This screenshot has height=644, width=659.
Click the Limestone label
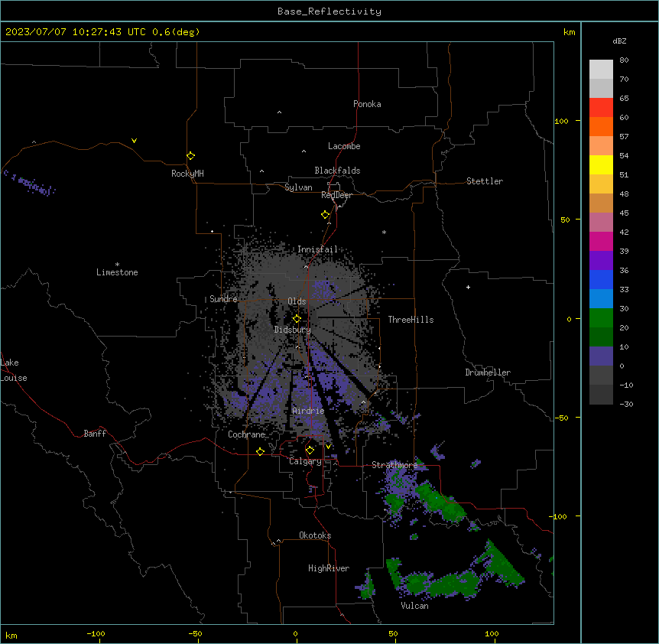[x=117, y=272]
